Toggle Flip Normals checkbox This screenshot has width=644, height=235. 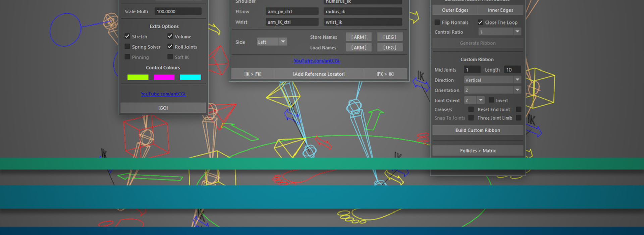pos(437,22)
